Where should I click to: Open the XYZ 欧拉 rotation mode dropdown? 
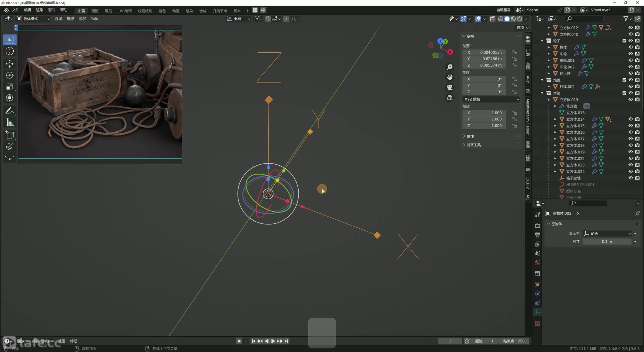pos(492,99)
